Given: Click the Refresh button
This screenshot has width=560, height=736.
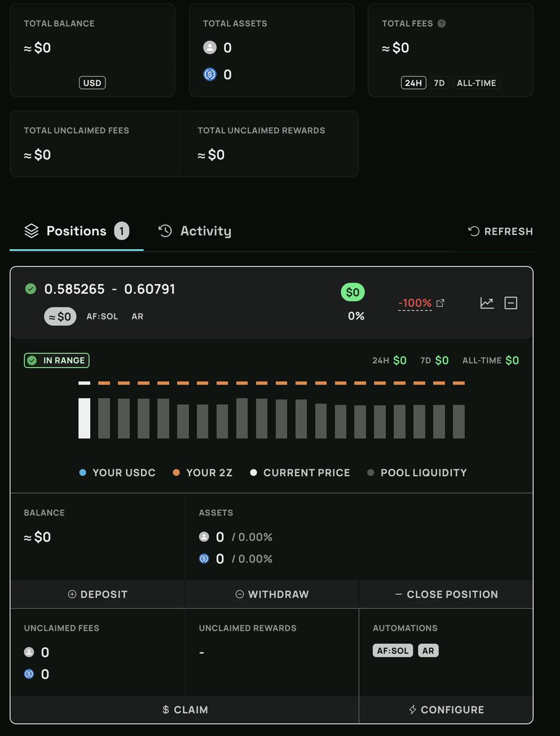Looking at the screenshot, I should pos(501,231).
